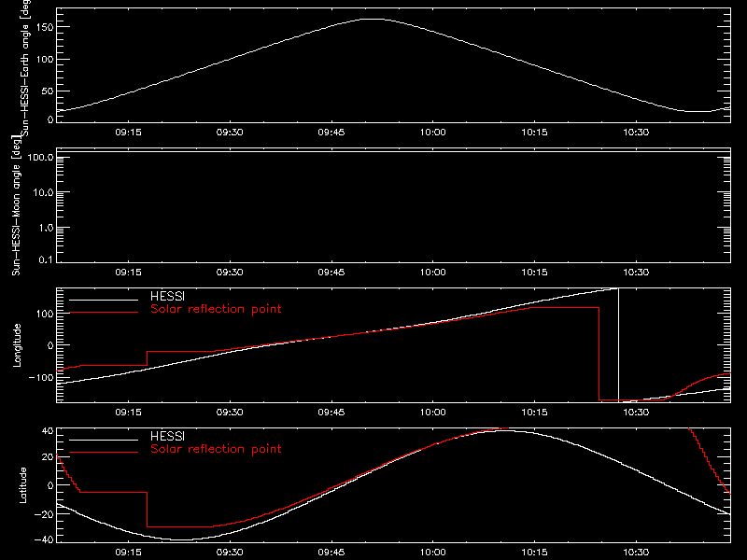The height and width of the screenshot is (560, 747).
Task: Click the 50 tick label on Earth angle plot
Action: pos(48,91)
